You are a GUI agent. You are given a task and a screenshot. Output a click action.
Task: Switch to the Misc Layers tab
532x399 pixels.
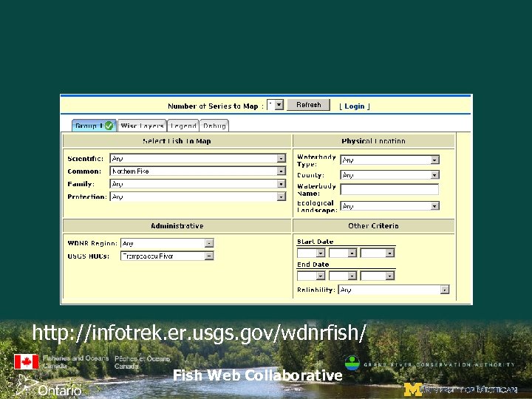click(x=142, y=126)
